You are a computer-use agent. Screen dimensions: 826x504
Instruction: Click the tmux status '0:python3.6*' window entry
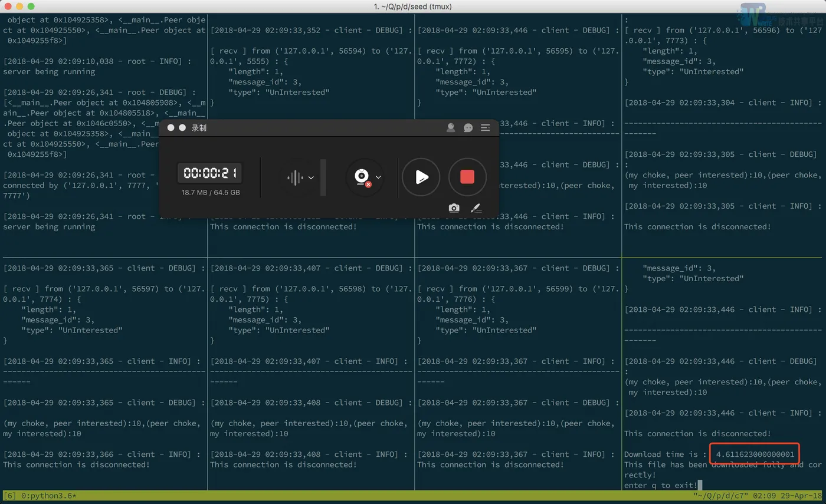coord(50,496)
